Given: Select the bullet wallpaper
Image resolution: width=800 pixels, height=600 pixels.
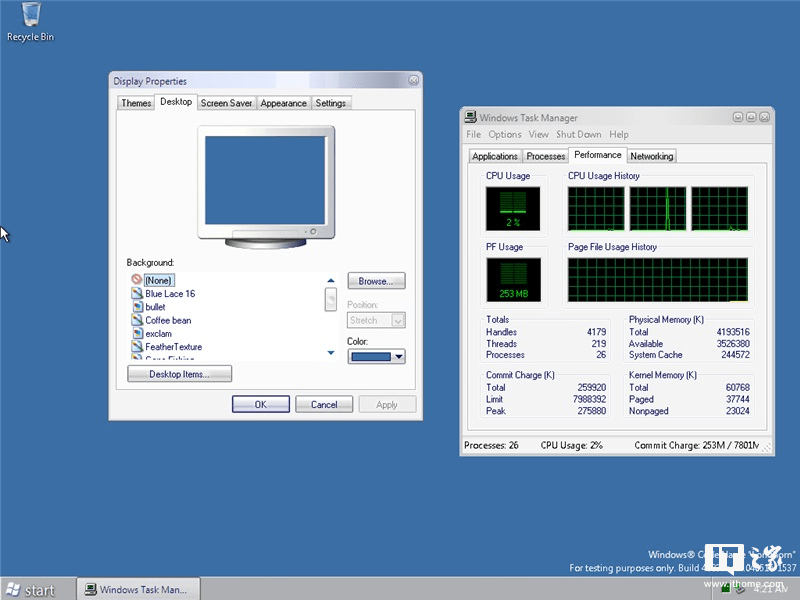Looking at the screenshot, I should coord(157,306).
